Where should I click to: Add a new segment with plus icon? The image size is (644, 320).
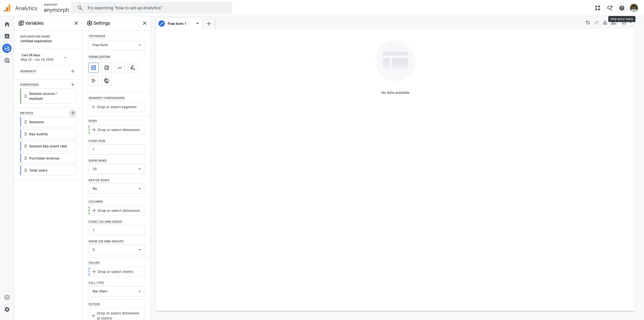(x=73, y=71)
